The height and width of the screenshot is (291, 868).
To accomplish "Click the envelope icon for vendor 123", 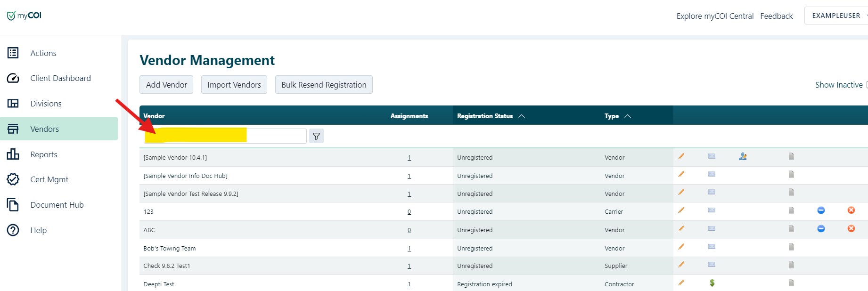I will tap(712, 210).
